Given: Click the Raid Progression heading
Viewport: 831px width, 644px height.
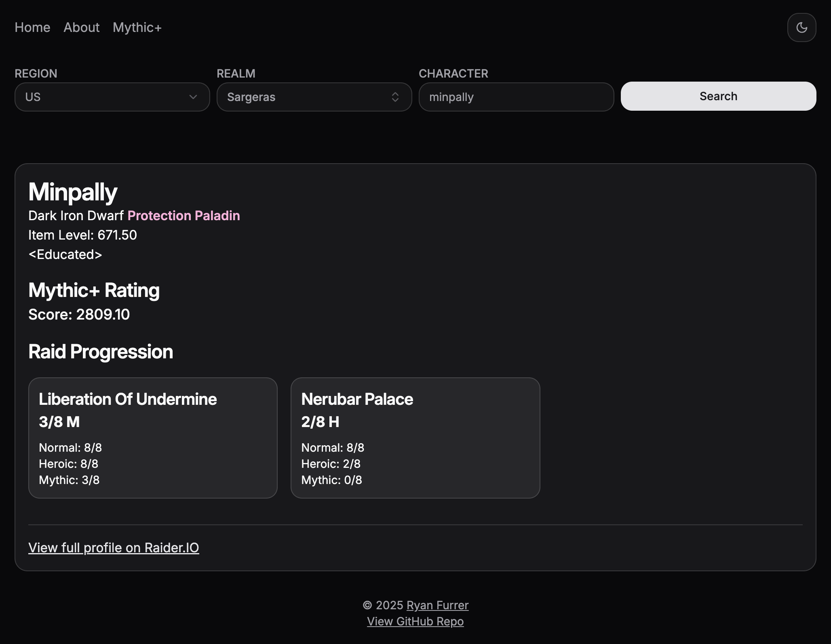Looking at the screenshot, I should point(101,351).
